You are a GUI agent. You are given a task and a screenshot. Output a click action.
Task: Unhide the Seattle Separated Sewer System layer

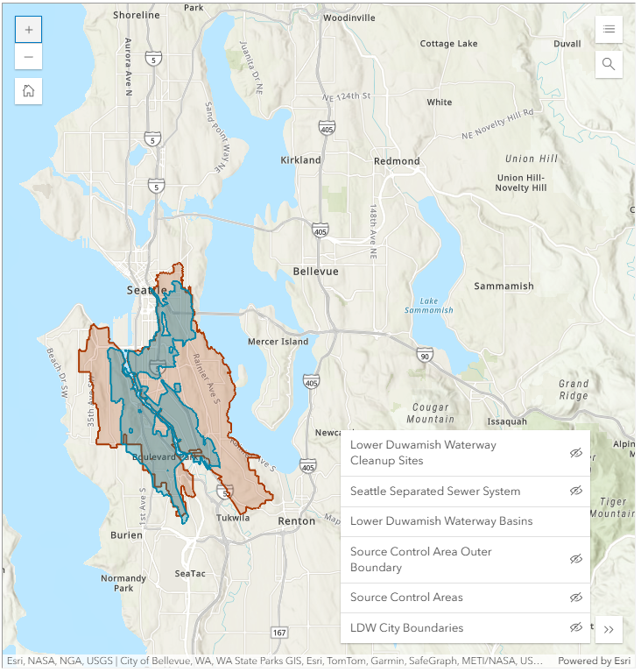click(x=575, y=492)
